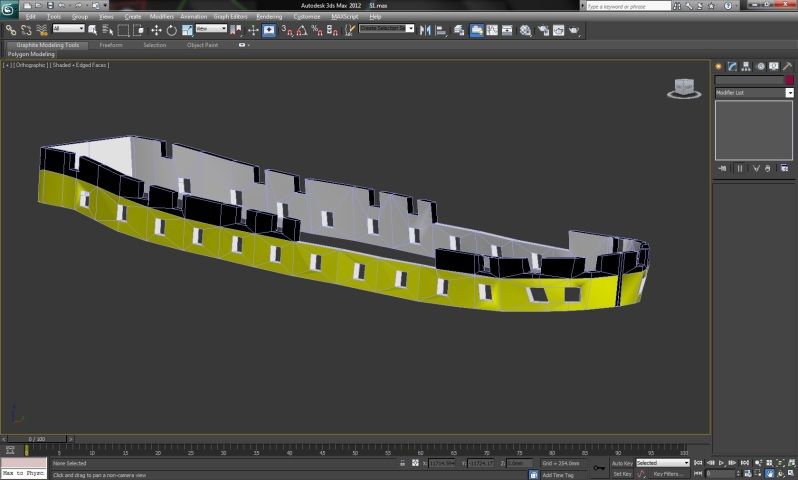This screenshot has width=798, height=480.
Task: Open the Create Selection Set dropdown
Action: click(387, 29)
